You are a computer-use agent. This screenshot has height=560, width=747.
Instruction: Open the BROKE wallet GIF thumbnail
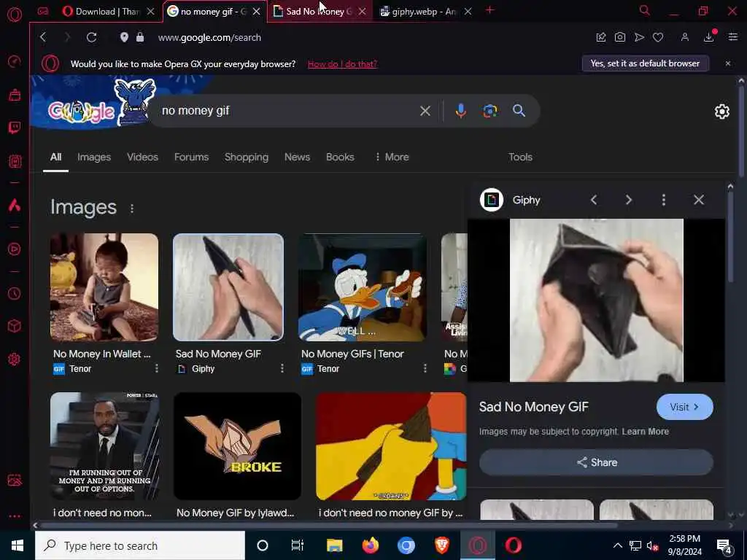point(237,446)
